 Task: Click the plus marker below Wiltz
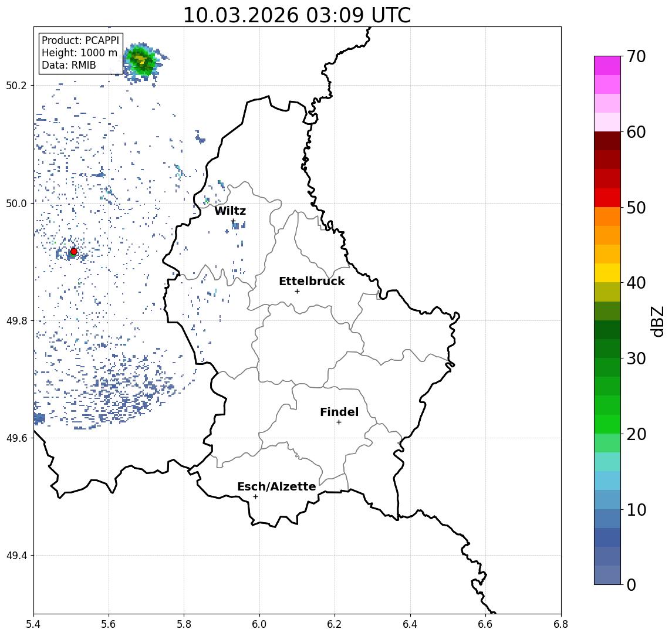tap(233, 221)
